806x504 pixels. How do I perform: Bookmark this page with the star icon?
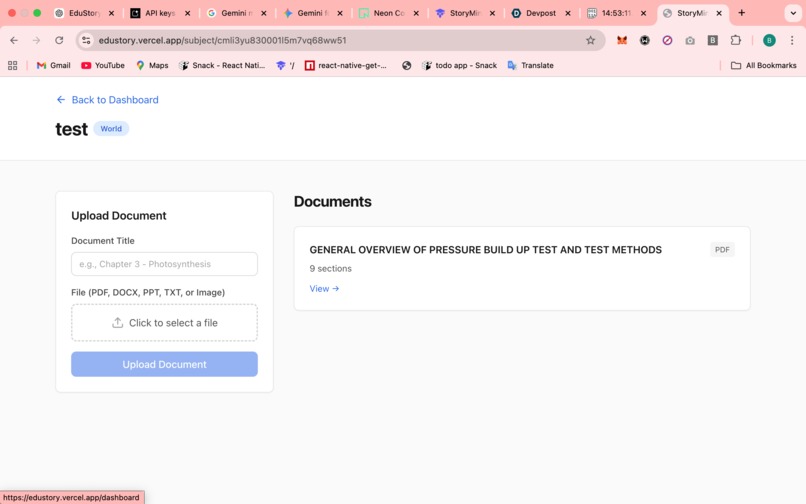pyautogui.click(x=590, y=40)
